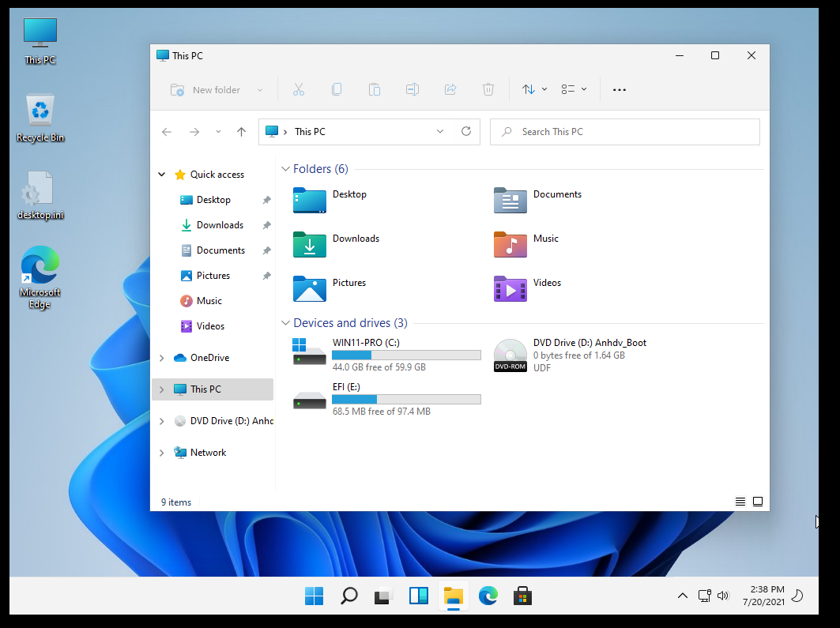Viewport: 840px width, 628px height.
Task: Open Widgets from the taskbar
Action: pos(418,596)
